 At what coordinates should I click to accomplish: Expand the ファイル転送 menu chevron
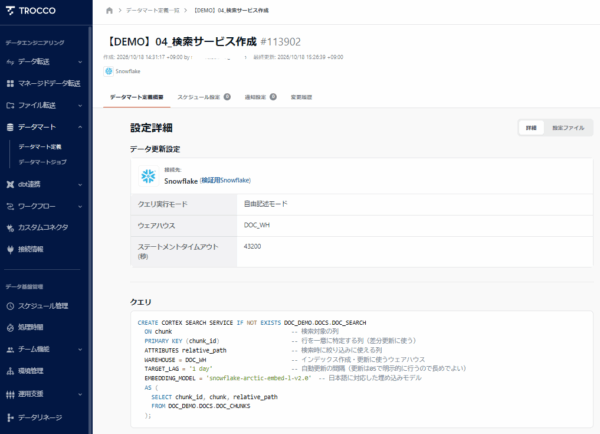pos(80,105)
